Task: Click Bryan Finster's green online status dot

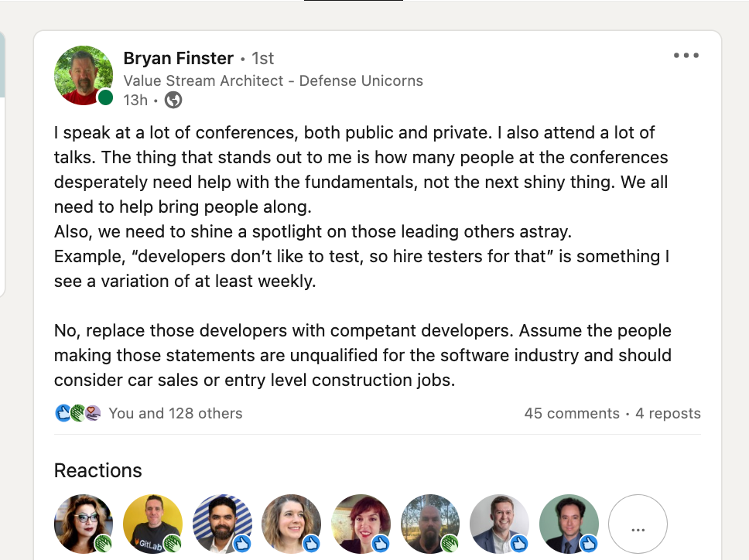Action: (105, 97)
